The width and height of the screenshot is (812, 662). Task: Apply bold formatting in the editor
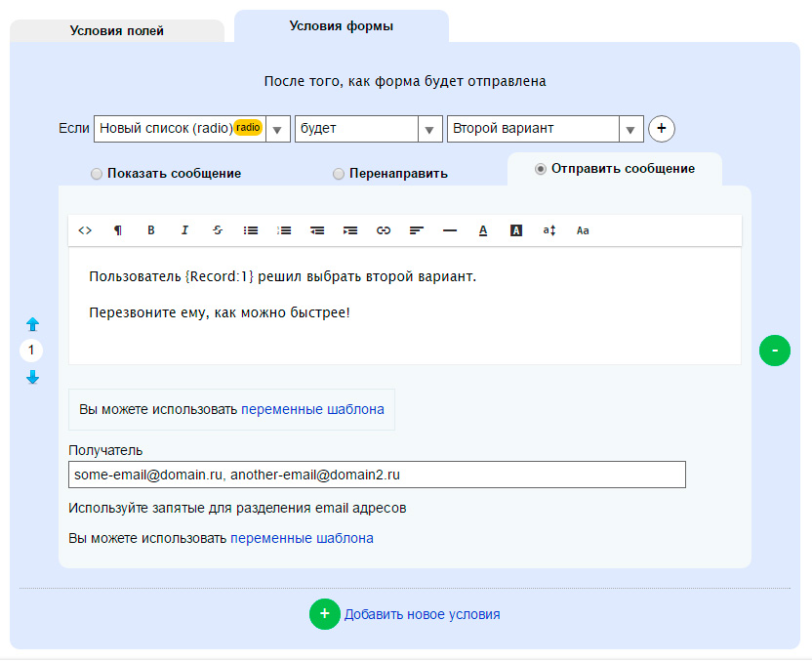151,230
